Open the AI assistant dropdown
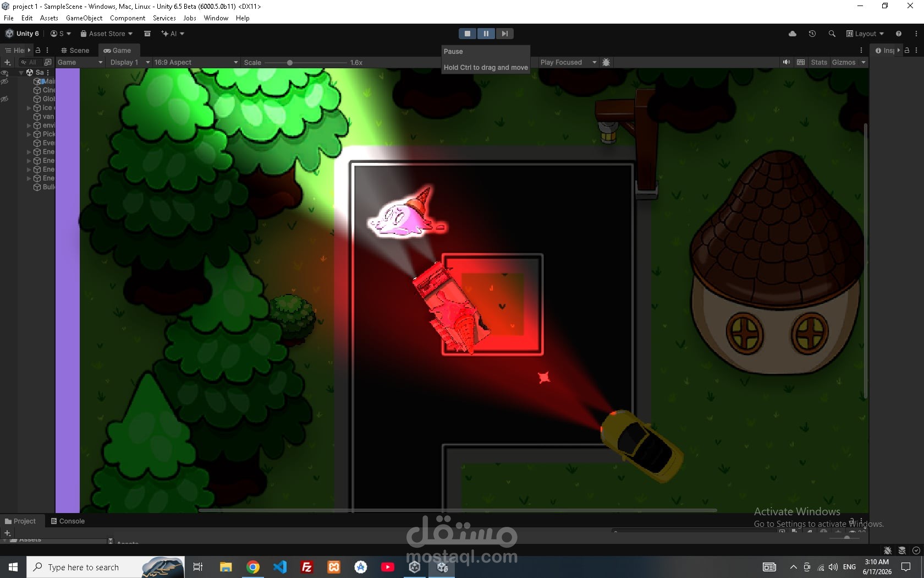 point(173,34)
